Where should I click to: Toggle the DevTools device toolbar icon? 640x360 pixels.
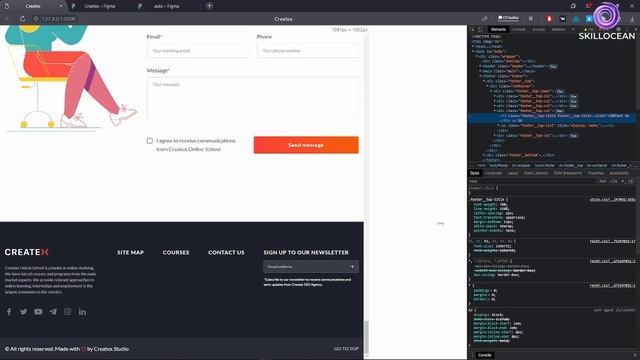tap(480, 29)
